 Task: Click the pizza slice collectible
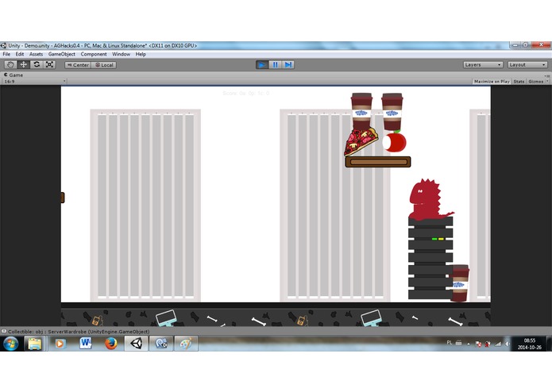361,141
